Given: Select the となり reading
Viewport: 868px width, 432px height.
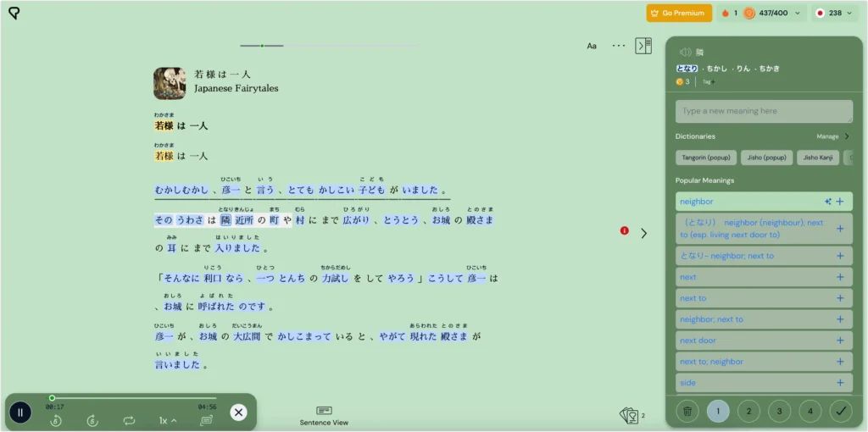Looking at the screenshot, I should 687,69.
